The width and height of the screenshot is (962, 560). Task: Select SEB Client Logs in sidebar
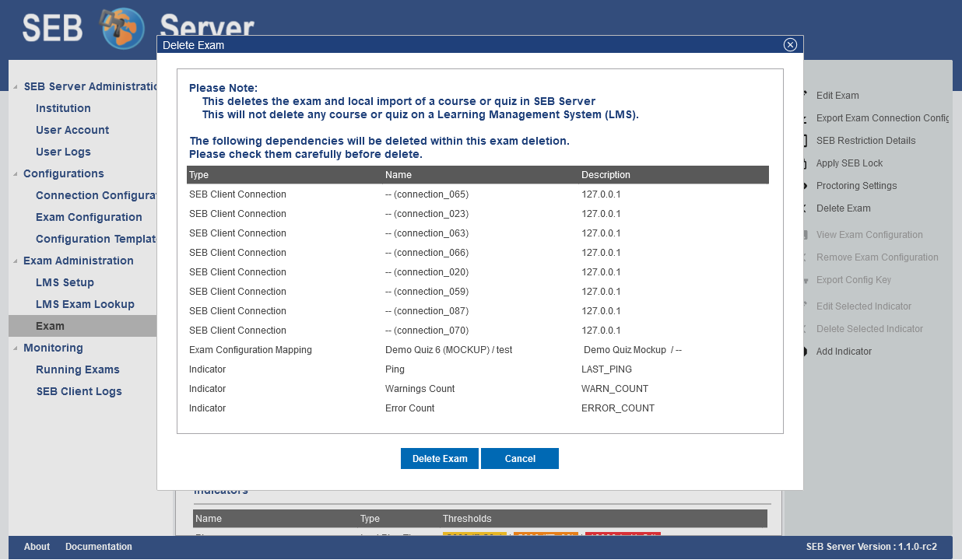(x=79, y=392)
